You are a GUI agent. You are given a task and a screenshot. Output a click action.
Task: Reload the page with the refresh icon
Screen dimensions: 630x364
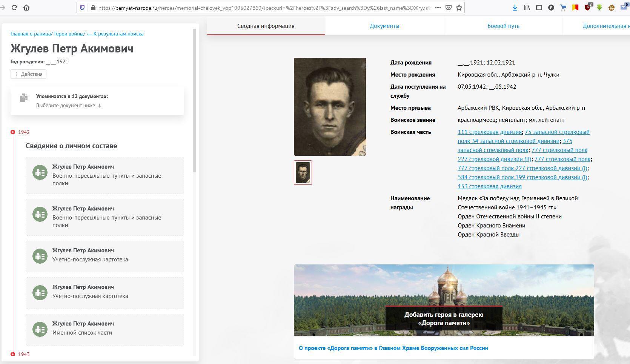pyautogui.click(x=14, y=8)
